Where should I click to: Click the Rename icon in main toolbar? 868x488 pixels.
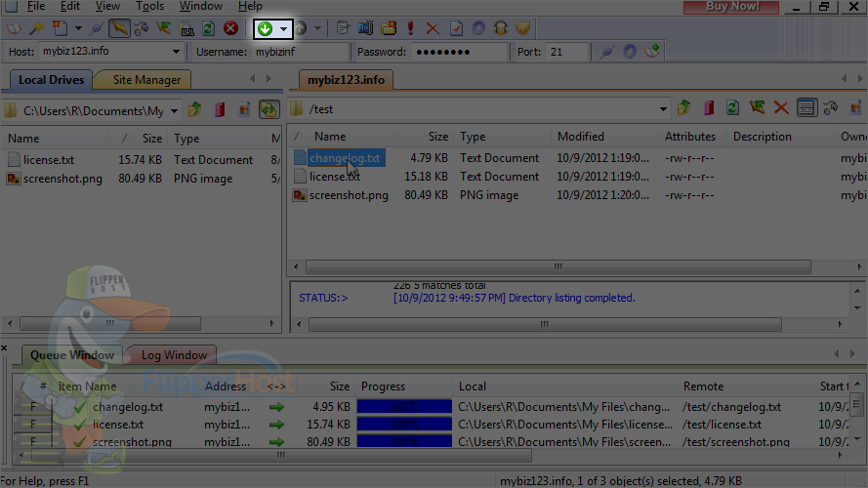[365, 28]
